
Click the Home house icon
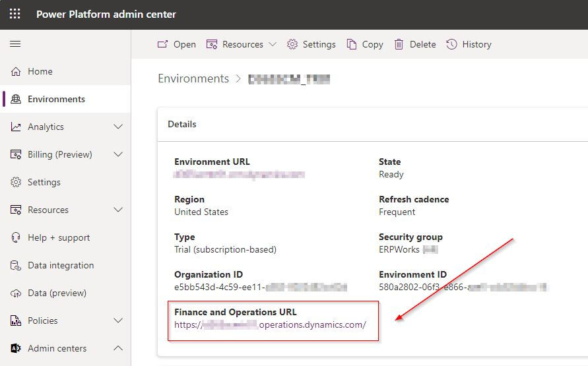(16, 71)
